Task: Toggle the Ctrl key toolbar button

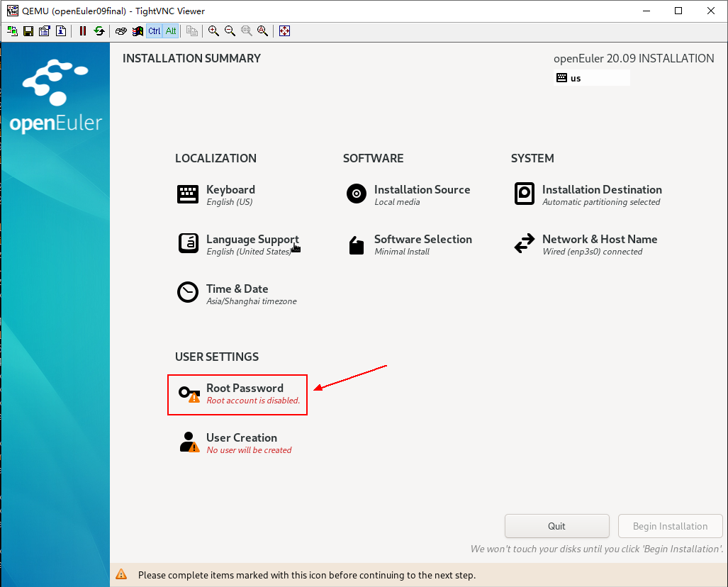Action: (155, 31)
